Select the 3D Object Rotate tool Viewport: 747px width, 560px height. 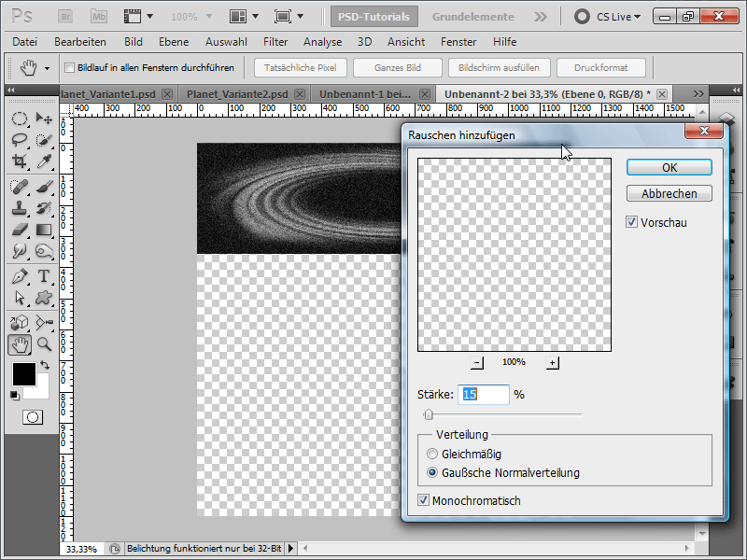[19, 322]
